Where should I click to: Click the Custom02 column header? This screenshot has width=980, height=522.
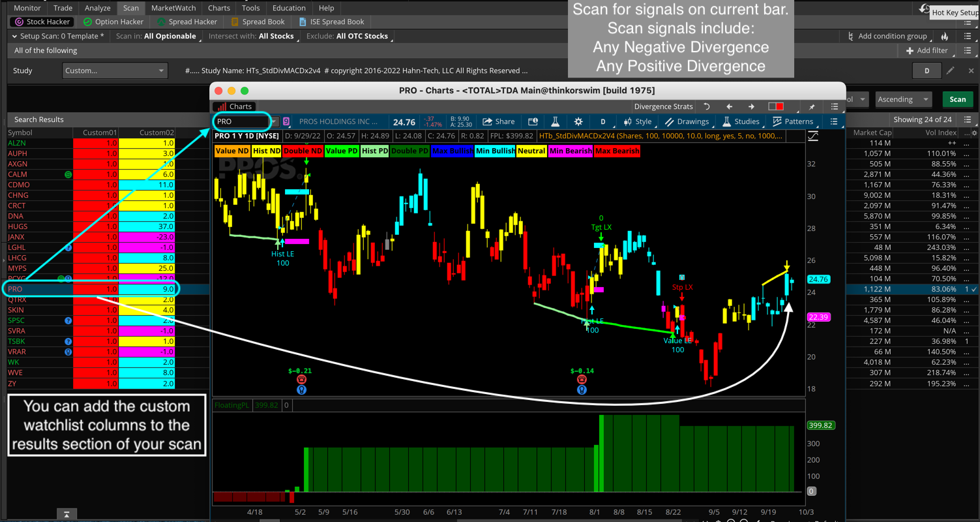click(x=156, y=132)
